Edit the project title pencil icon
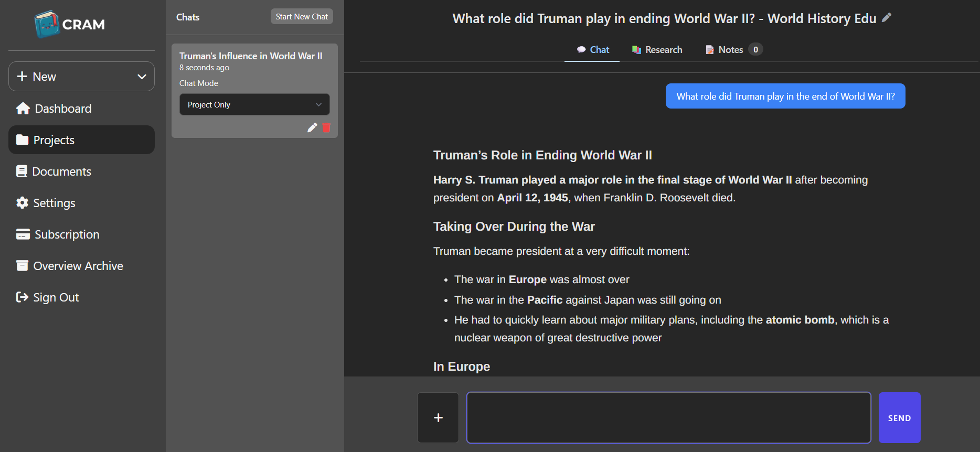 pos(886,18)
